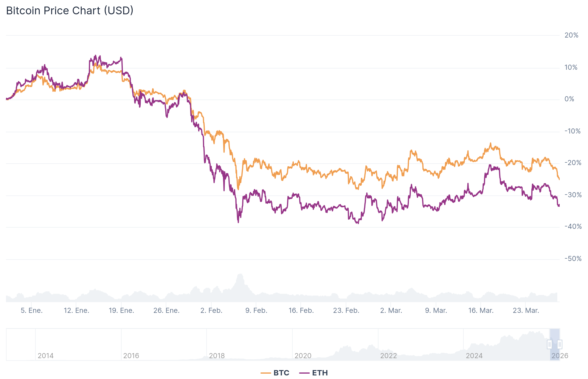The width and height of the screenshot is (588, 379).
Task: Click the Bitcoin Price Chart (USD) title
Action: pyautogui.click(x=70, y=11)
